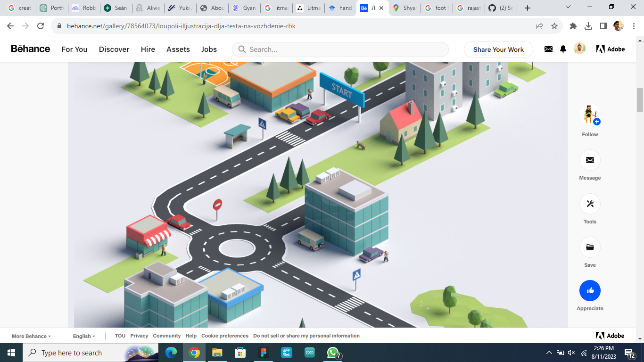Click the Appreciate thumbs-up icon
644x362 pixels.
[590, 291]
